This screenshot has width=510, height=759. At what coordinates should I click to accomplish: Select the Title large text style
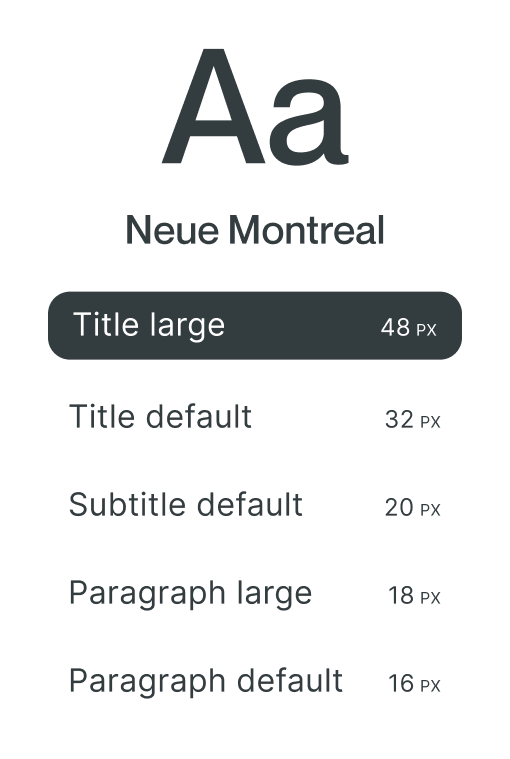tap(255, 325)
